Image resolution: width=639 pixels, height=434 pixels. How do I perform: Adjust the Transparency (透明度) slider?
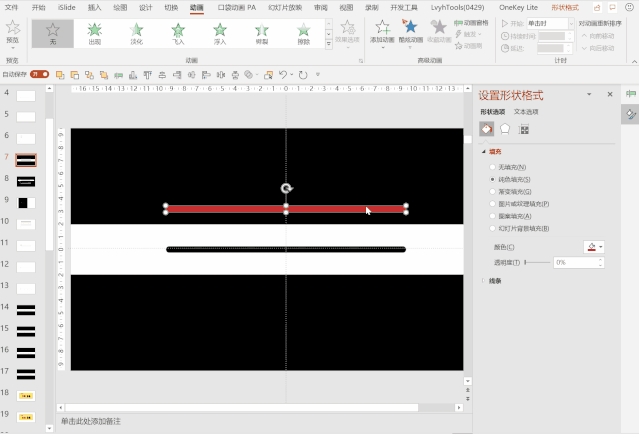[538, 262]
